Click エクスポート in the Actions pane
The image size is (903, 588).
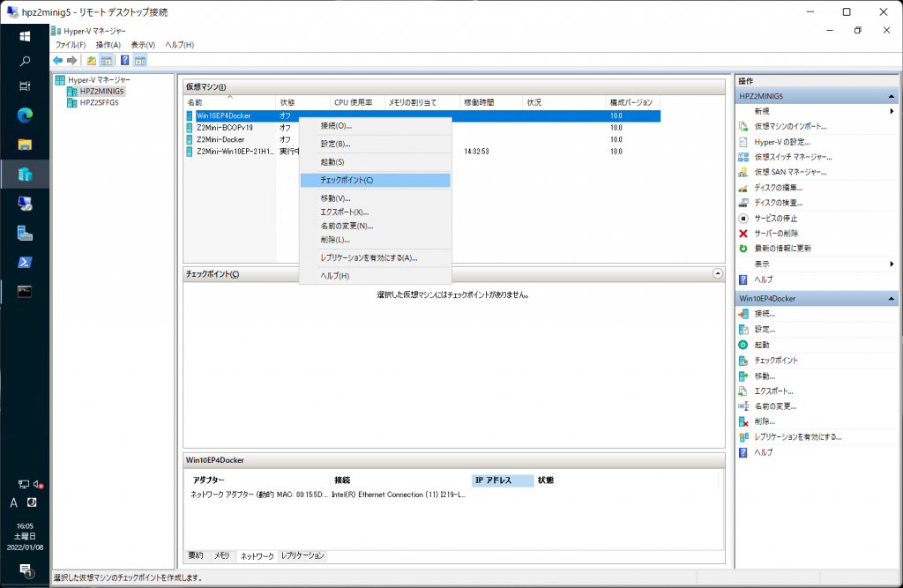click(x=773, y=391)
